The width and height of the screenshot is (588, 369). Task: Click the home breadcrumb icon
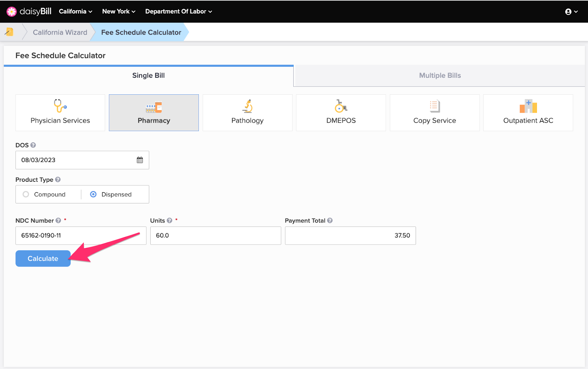point(9,32)
